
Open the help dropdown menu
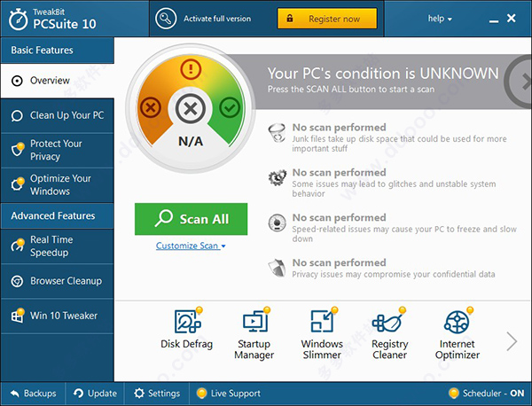(x=440, y=19)
